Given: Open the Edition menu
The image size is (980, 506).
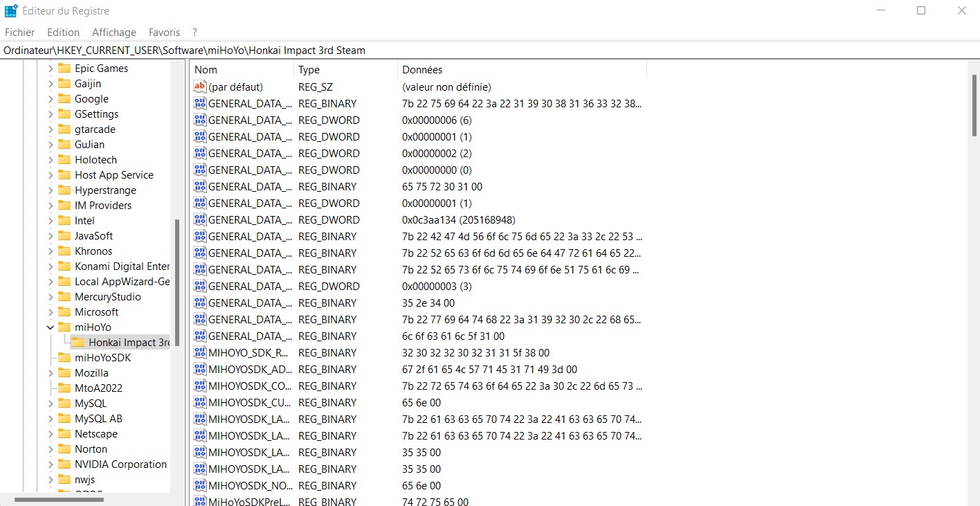Looking at the screenshot, I should [63, 33].
